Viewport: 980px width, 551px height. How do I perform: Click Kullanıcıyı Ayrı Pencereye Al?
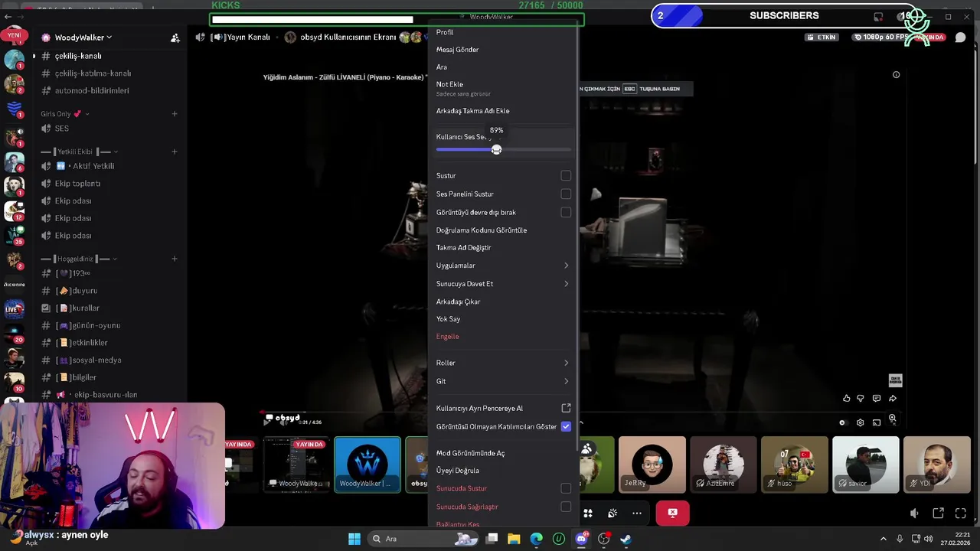click(502, 409)
